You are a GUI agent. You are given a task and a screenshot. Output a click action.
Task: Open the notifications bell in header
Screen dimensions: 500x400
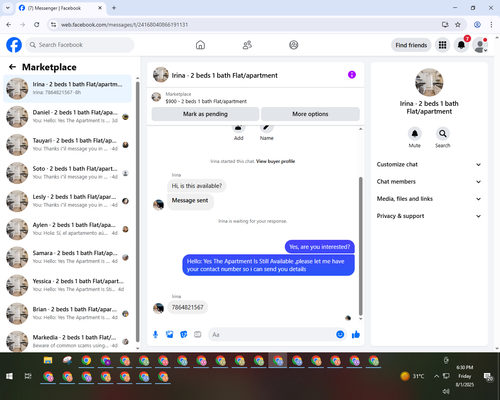click(461, 45)
